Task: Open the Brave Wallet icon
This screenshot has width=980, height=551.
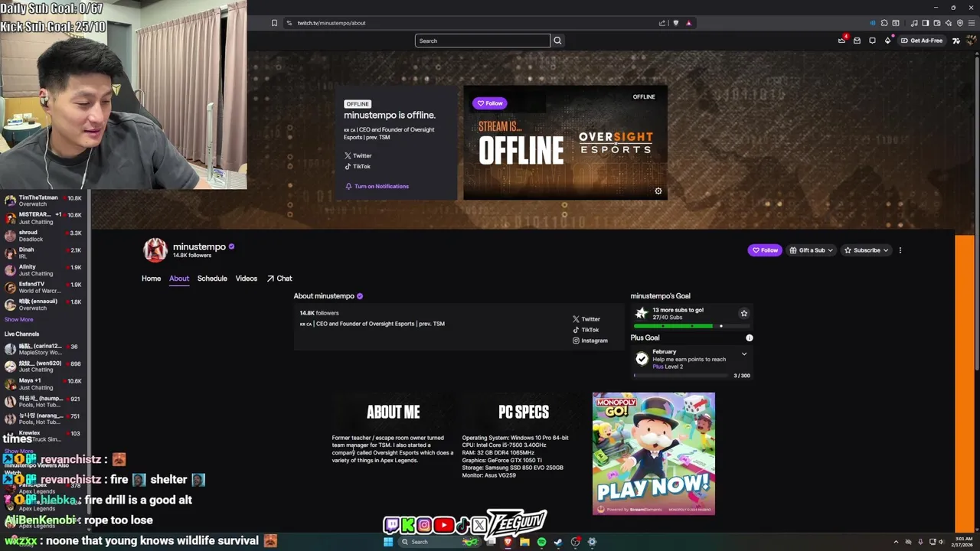Action: click(936, 23)
